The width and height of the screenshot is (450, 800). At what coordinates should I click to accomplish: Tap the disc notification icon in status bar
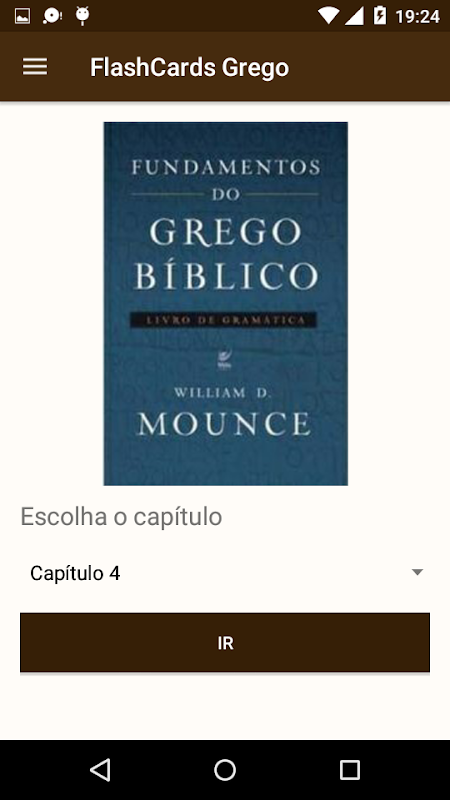click(52, 16)
